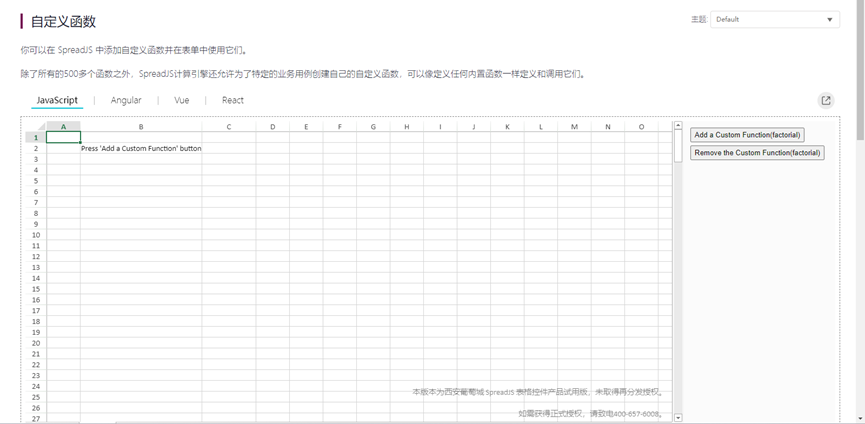Click Add a Custom Function(factorial) button

click(747, 135)
